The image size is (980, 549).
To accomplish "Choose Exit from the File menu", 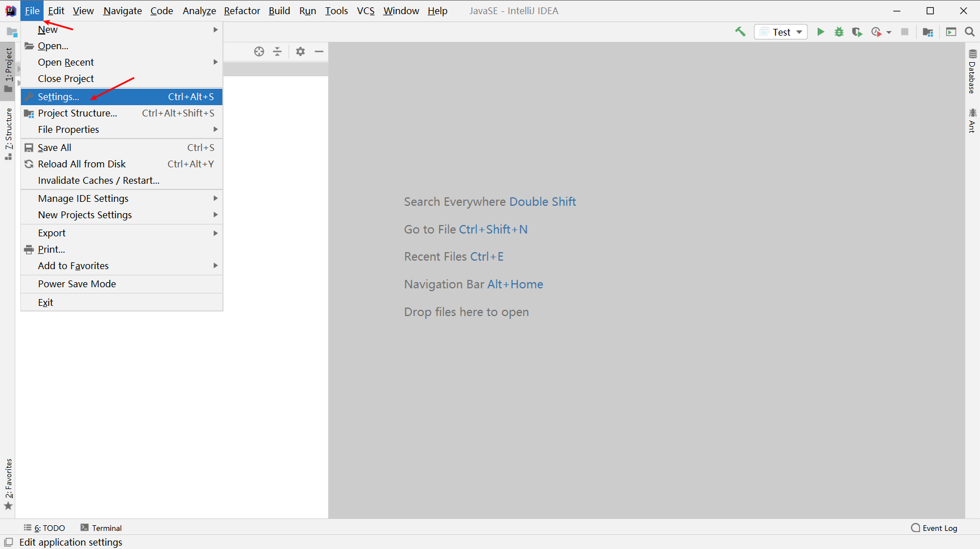I will pos(122,302).
